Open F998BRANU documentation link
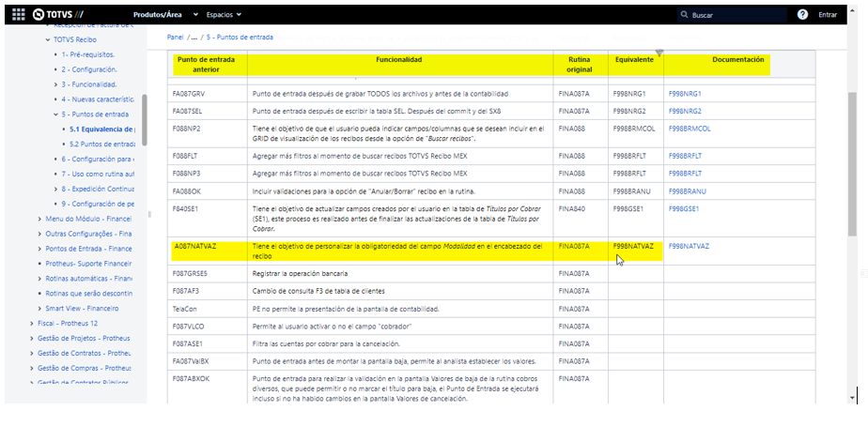This screenshot has height=426, width=868. click(x=688, y=191)
